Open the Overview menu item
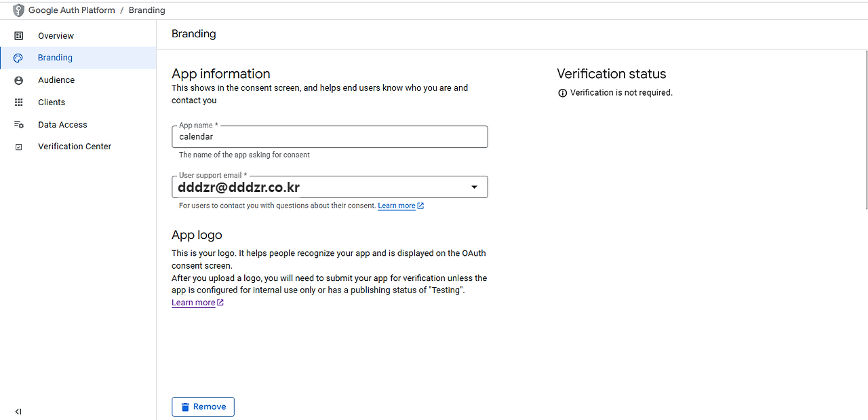 [x=78, y=35]
